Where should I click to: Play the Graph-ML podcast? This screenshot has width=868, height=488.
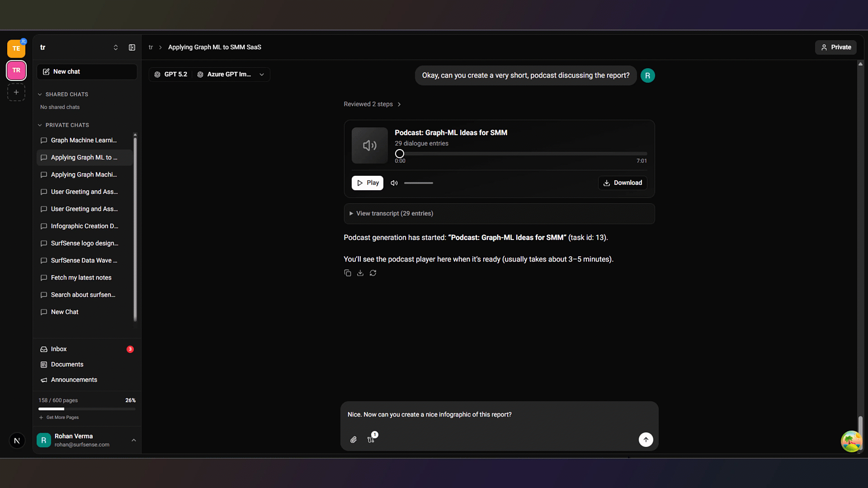(368, 183)
